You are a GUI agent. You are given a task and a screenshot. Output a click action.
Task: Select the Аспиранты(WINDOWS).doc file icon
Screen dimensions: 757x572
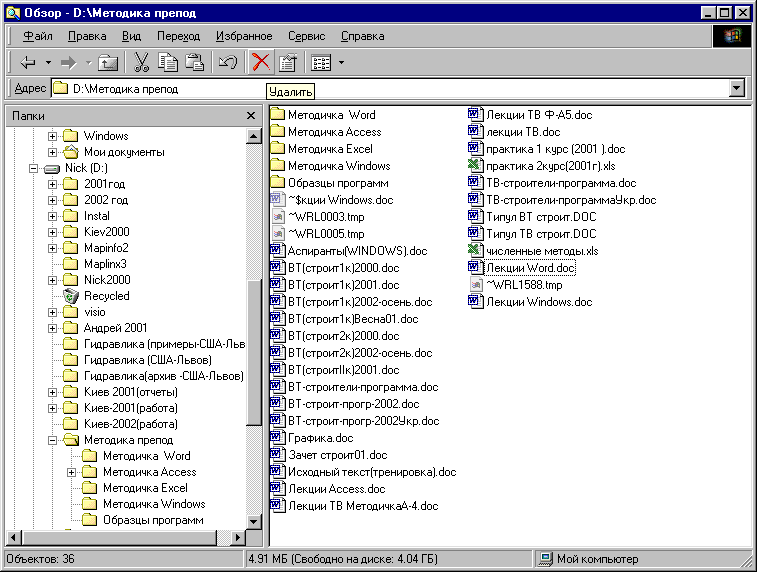276,251
